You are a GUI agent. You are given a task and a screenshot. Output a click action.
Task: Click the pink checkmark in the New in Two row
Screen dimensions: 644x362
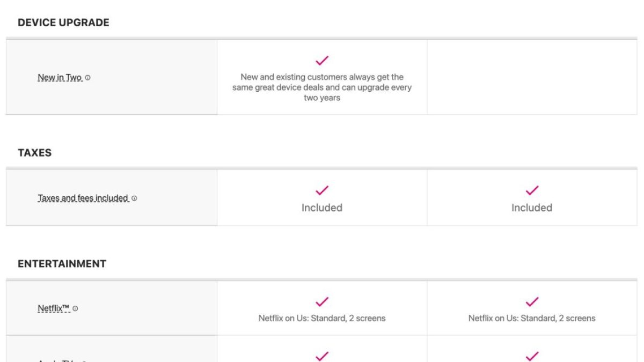click(x=322, y=61)
